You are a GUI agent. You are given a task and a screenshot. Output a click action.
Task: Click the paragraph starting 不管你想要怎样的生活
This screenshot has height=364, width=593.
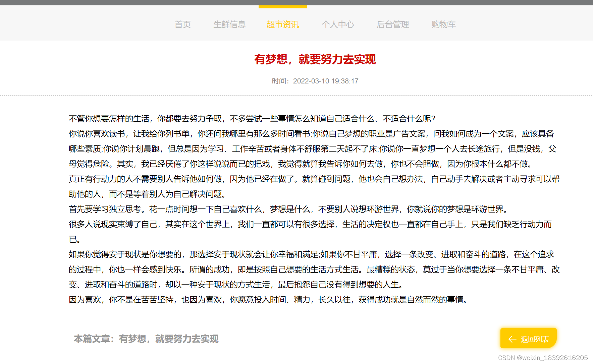tap(252, 119)
